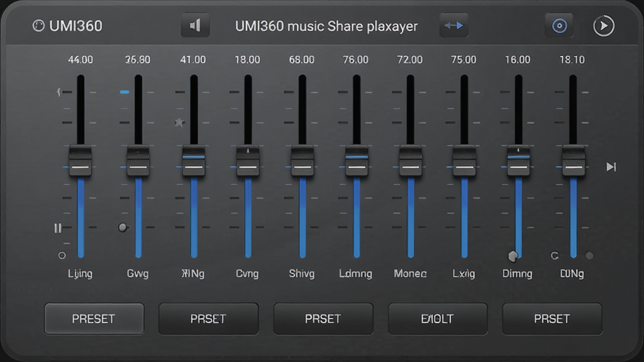Click the Dimng channel label

click(518, 274)
